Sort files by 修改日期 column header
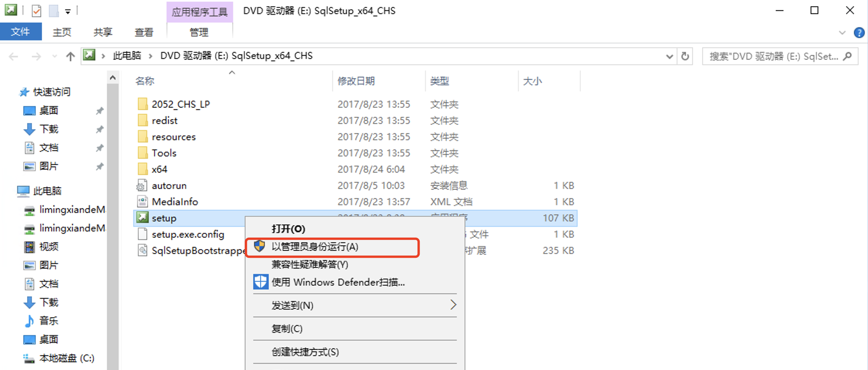This screenshot has width=868, height=370. [356, 81]
